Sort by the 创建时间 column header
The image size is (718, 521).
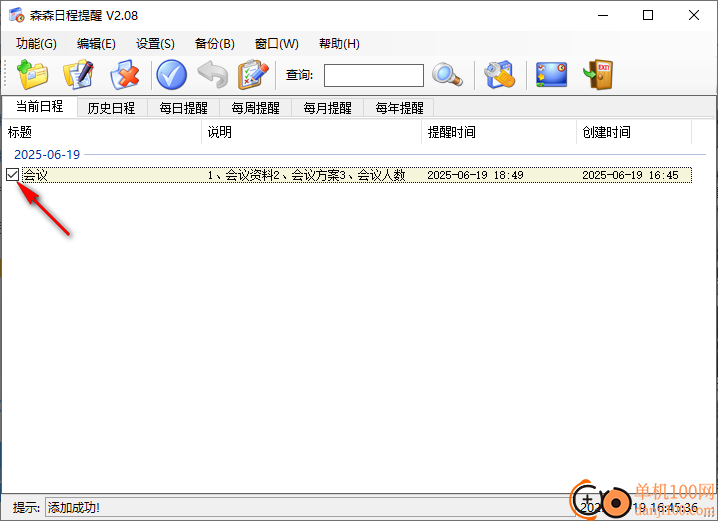tap(634, 132)
